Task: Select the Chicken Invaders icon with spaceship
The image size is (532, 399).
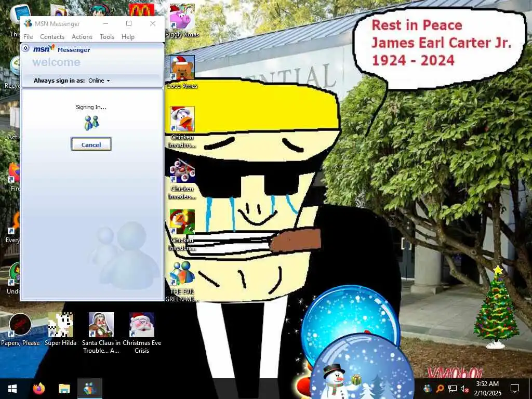Action: (182, 179)
